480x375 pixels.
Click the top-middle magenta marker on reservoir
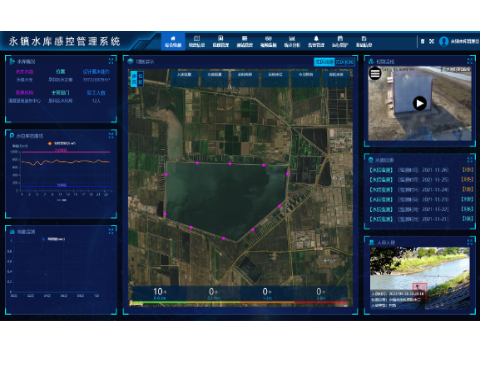click(230, 164)
